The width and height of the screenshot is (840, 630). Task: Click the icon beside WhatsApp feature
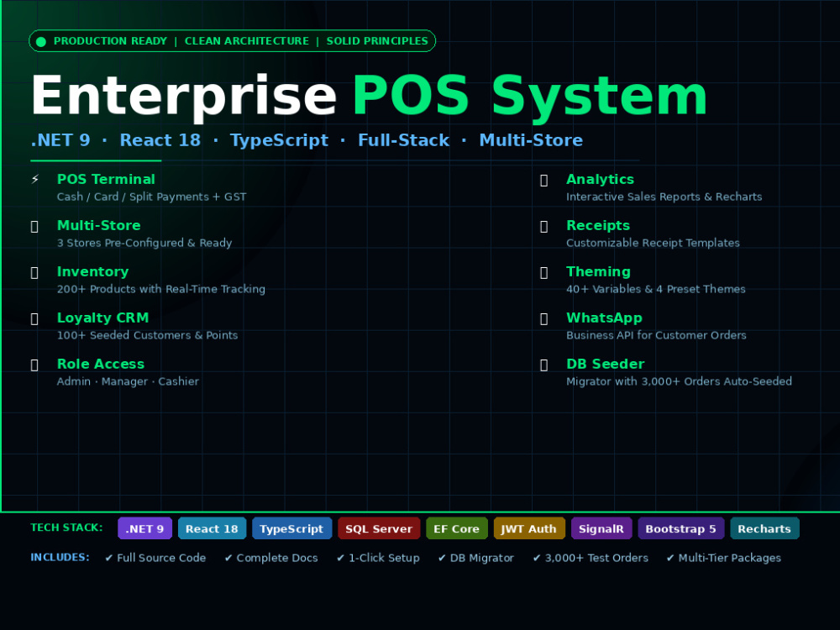coord(543,318)
